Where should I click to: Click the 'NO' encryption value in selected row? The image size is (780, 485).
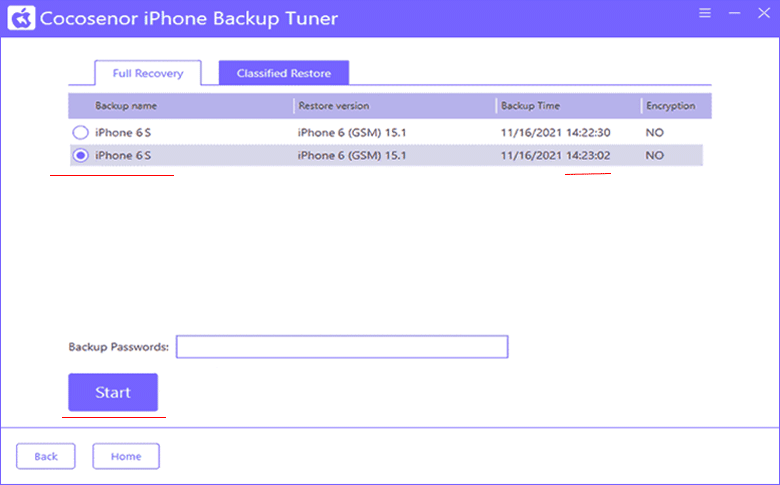click(655, 155)
